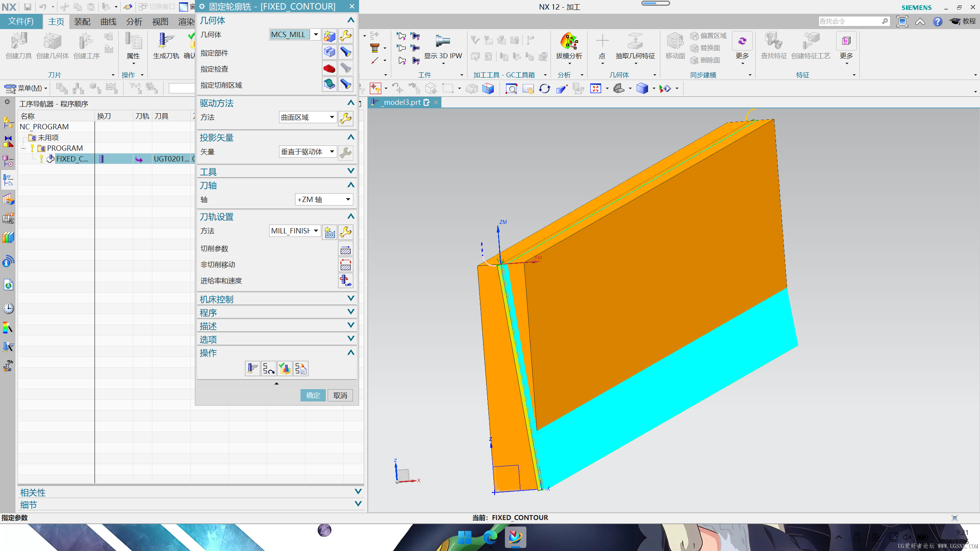980x551 pixels.
Task: Click the Replay tool path icon in Actions
Action: [x=268, y=368]
